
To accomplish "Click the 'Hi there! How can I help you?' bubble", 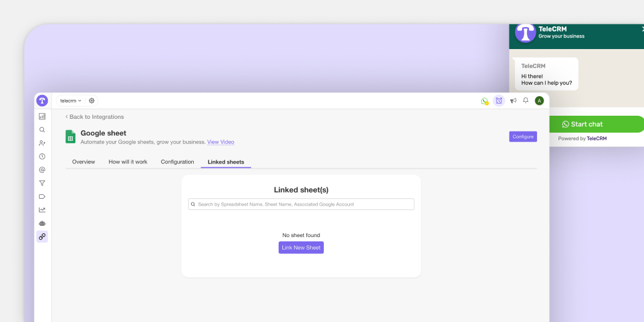I will (x=546, y=74).
